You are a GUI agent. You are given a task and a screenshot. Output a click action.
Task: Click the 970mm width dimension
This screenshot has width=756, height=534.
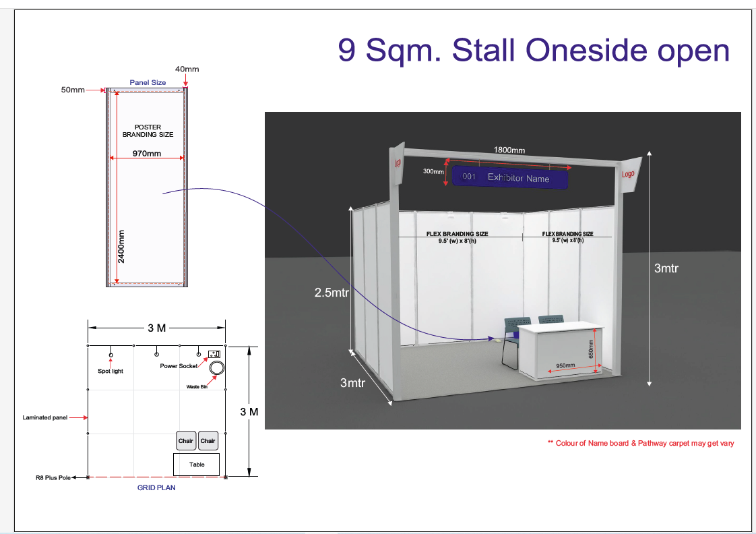(x=147, y=154)
